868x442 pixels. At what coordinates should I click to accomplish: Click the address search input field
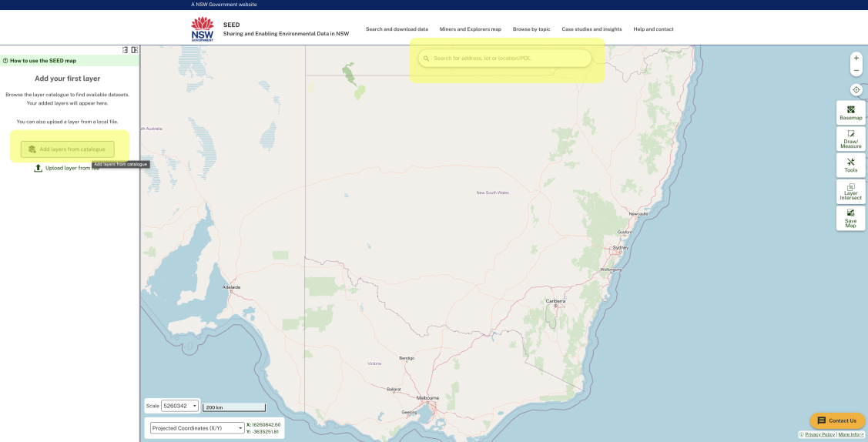pyautogui.click(x=505, y=58)
